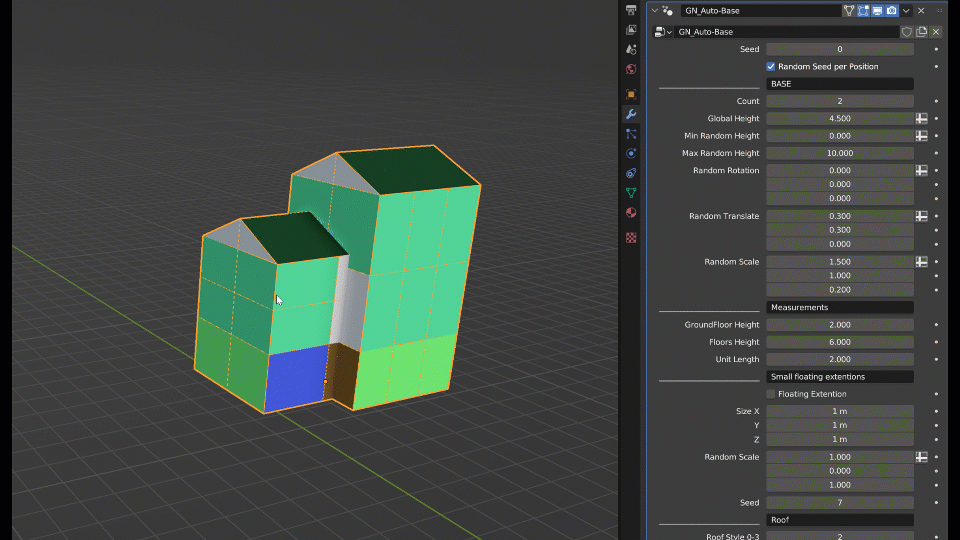Click Random Rotation attribute toggle icon
Screen dimensions: 960x540
[x=921, y=170]
